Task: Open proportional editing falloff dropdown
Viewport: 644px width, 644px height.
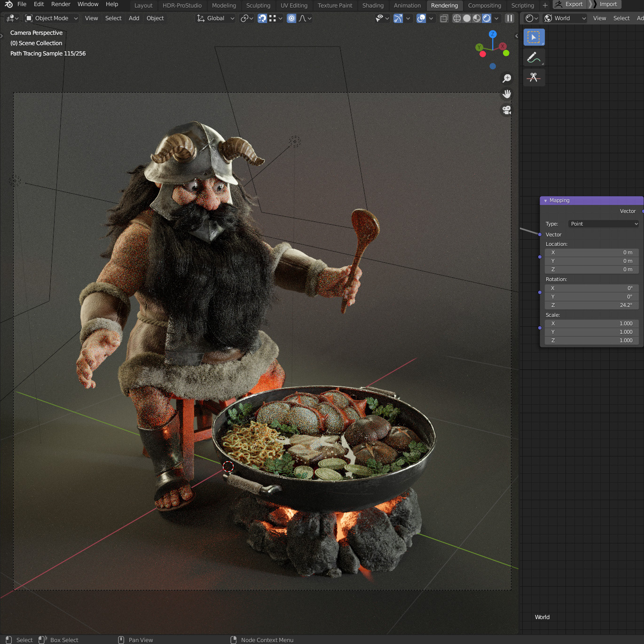Action: click(x=305, y=18)
